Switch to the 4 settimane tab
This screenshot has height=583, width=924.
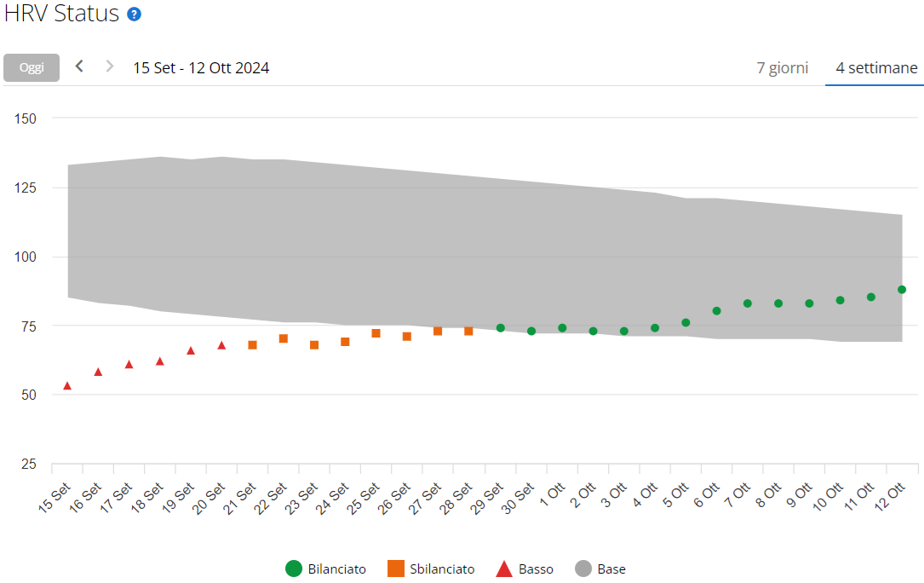click(x=876, y=68)
